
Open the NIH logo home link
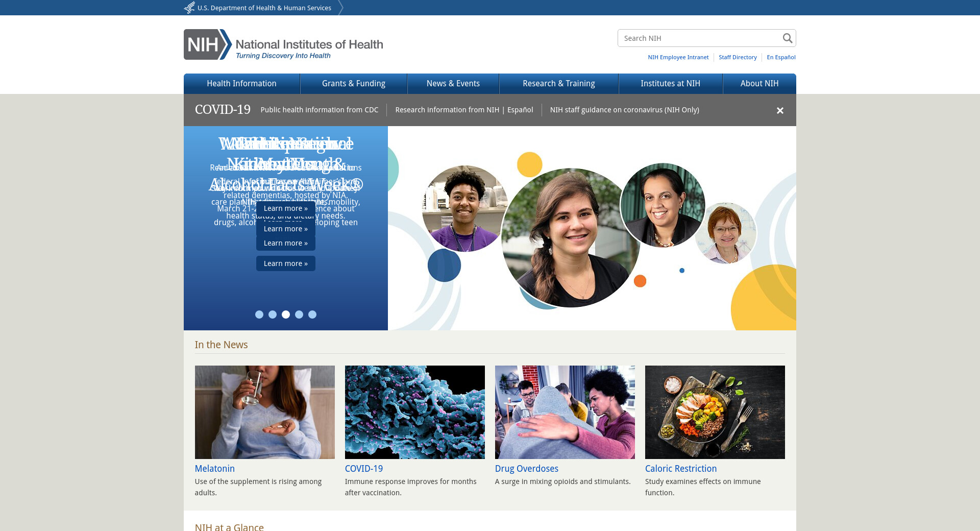click(x=283, y=44)
